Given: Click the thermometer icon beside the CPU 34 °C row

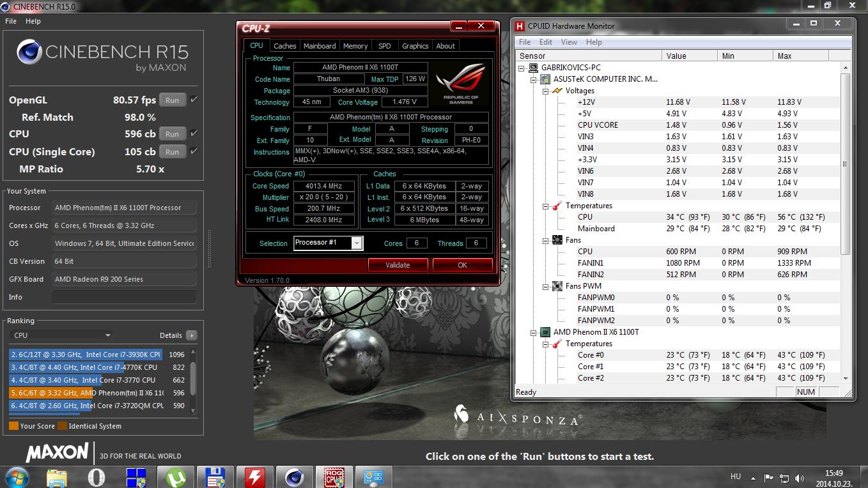Looking at the screenshot, I should pyautogui.click(x=557, y=206).
